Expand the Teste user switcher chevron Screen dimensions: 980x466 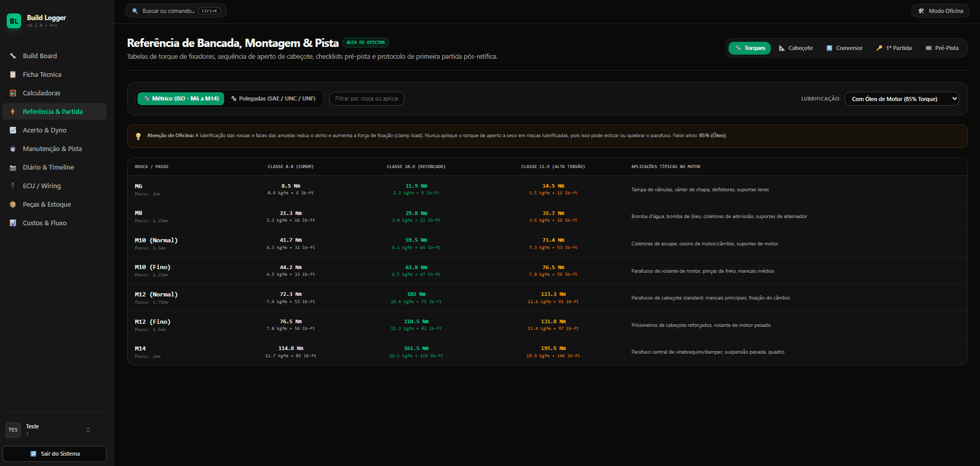88,430
